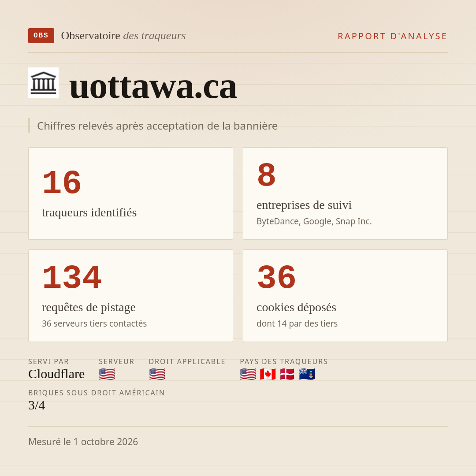Viewport: 476px width, 476px height.
Task: Click the number 134 requests figure
Action: pos(72,277)
